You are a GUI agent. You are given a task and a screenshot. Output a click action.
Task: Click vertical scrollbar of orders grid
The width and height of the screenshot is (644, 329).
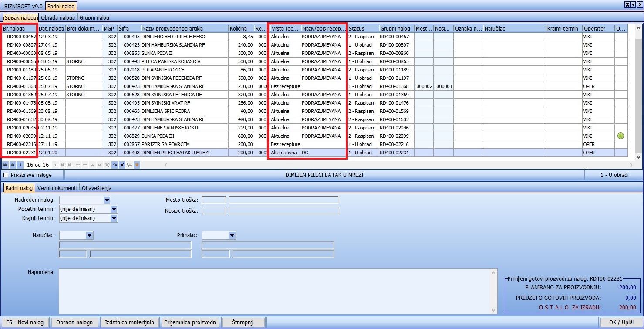[x=639, y=93]
